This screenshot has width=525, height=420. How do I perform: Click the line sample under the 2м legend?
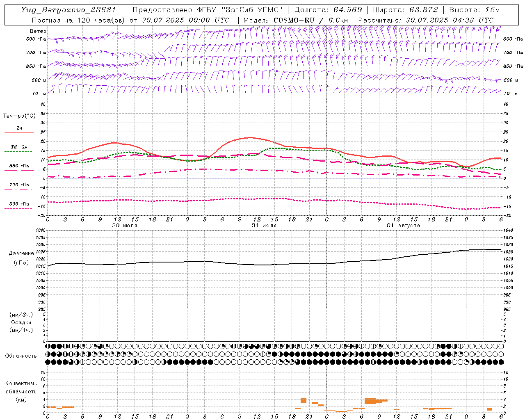[x=19, y=133]
